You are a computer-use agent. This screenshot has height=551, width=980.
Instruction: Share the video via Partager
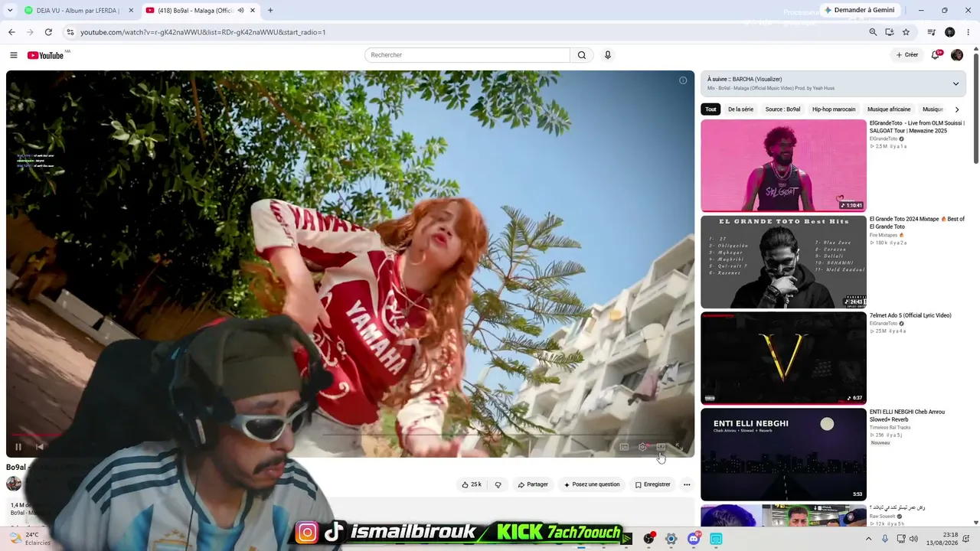click(x=533, y=484)
